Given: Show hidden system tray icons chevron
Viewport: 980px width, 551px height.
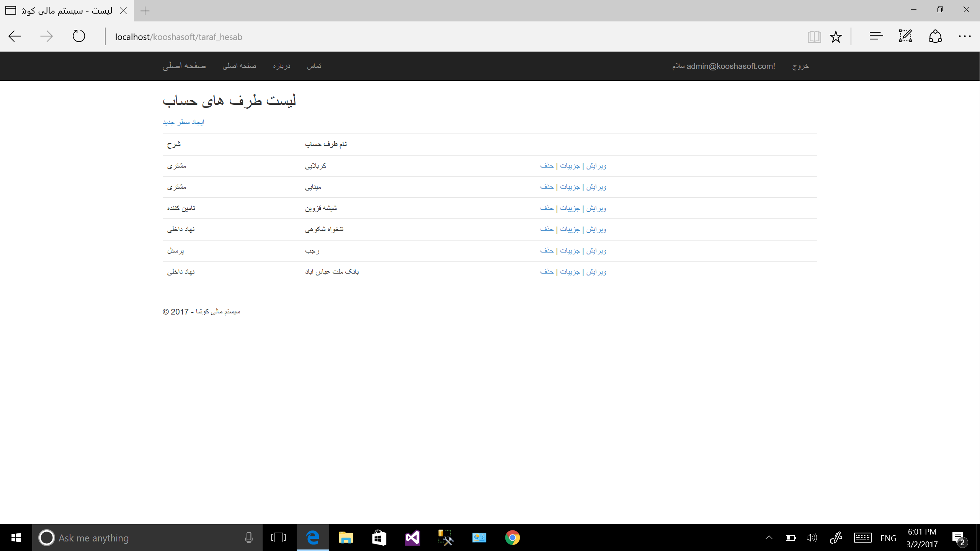Looking at the screenshot, I should coord(769,538).
